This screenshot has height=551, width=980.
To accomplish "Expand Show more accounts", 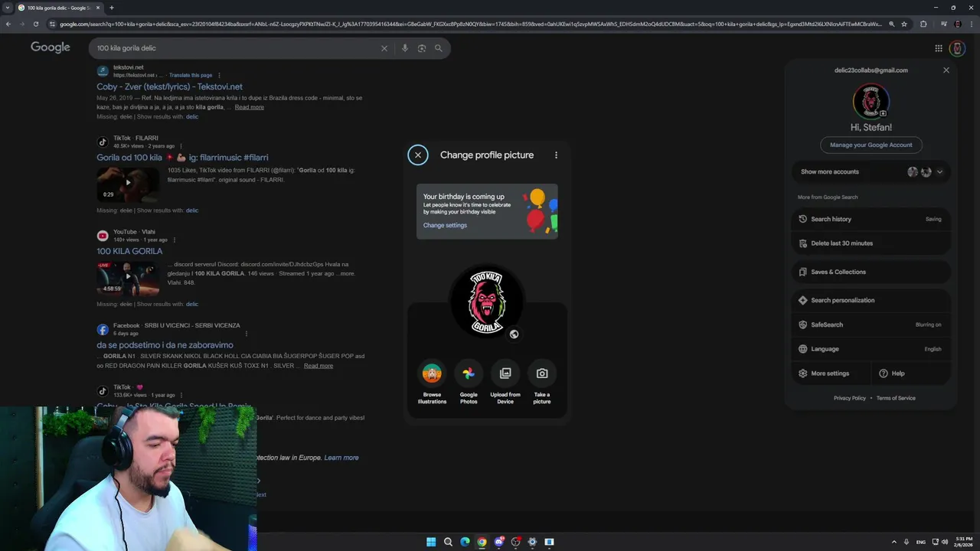I will pos(871,171).
